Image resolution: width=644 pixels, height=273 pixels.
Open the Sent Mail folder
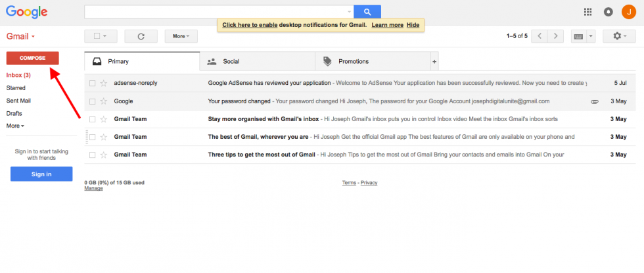(18, 101)
